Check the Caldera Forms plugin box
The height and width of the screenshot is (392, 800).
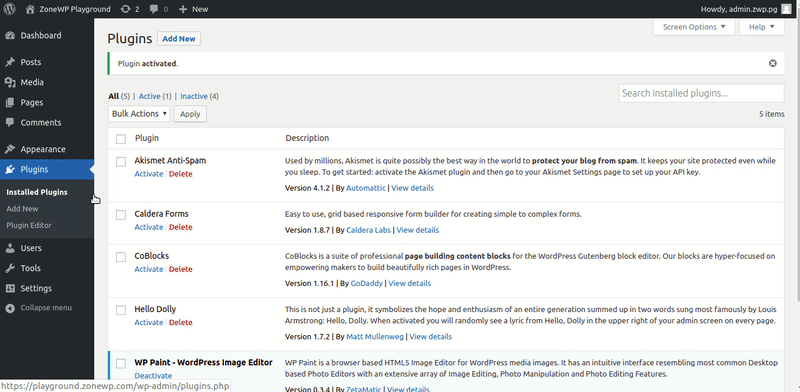click(121, 215)
